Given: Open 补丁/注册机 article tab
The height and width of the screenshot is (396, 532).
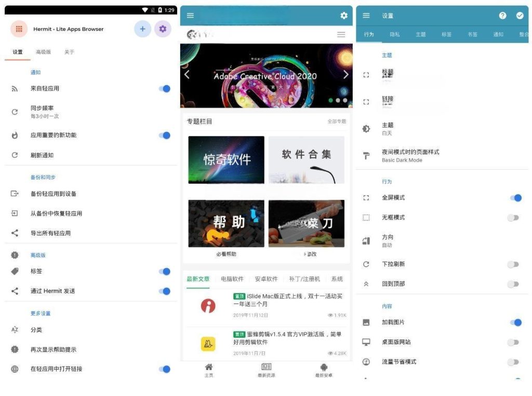Looking at the screenshot, I should click(304, 279).
